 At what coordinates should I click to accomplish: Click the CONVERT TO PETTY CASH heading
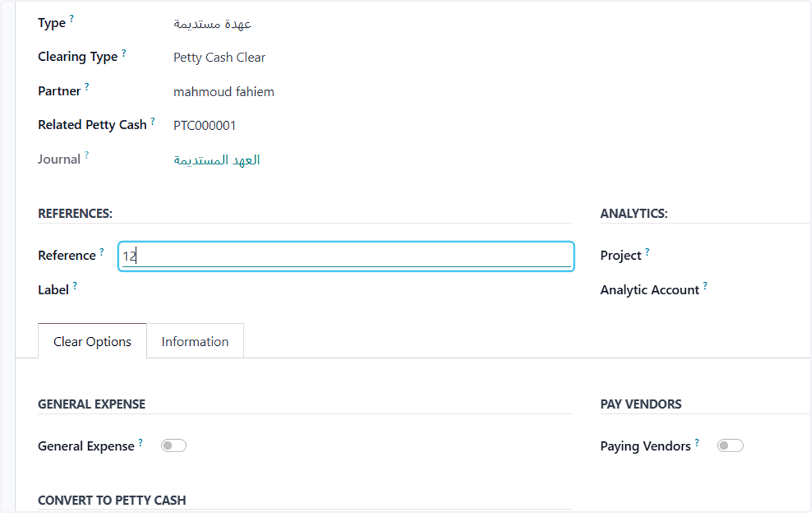point(112,501)
